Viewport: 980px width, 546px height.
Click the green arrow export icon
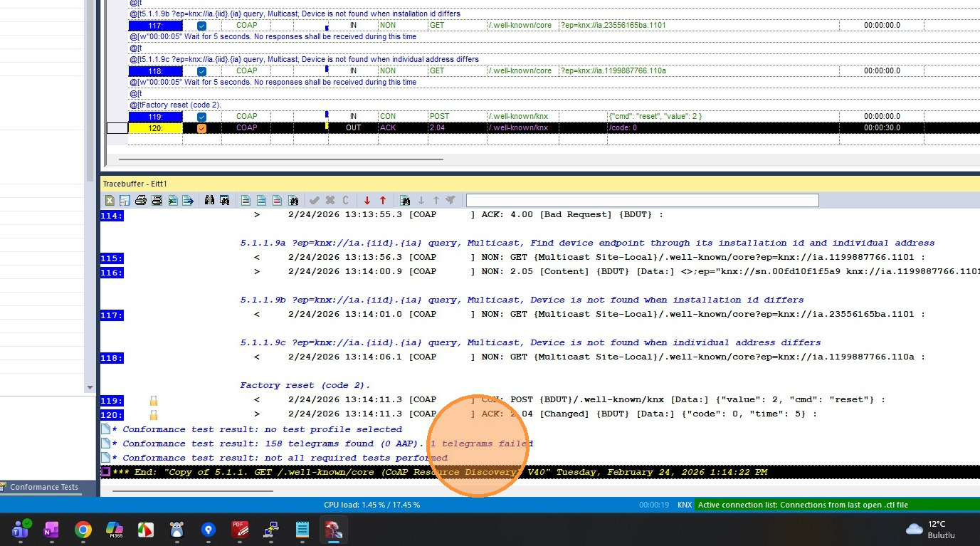click(173, 201)
